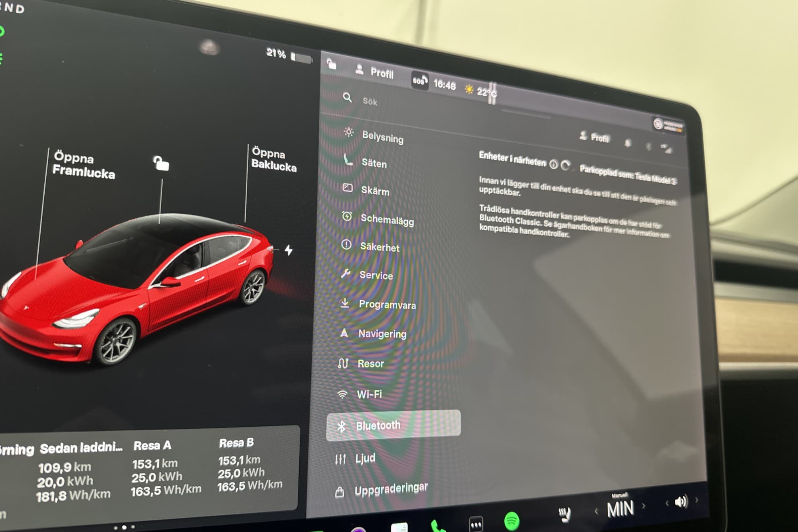This screenshot has height=532, width=798.
Task: Open the Ljud audio settings
Action: [x=355, y=459]
